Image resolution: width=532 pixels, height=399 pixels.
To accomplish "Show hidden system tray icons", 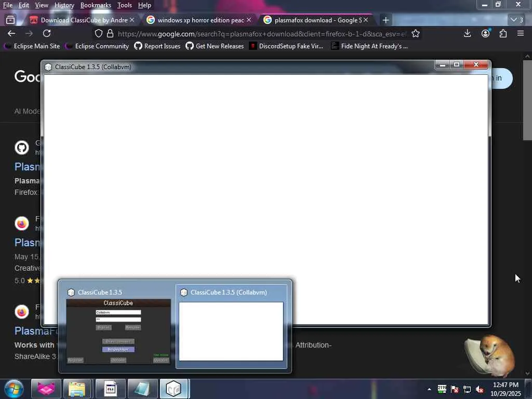I will [x=429, y=389].
